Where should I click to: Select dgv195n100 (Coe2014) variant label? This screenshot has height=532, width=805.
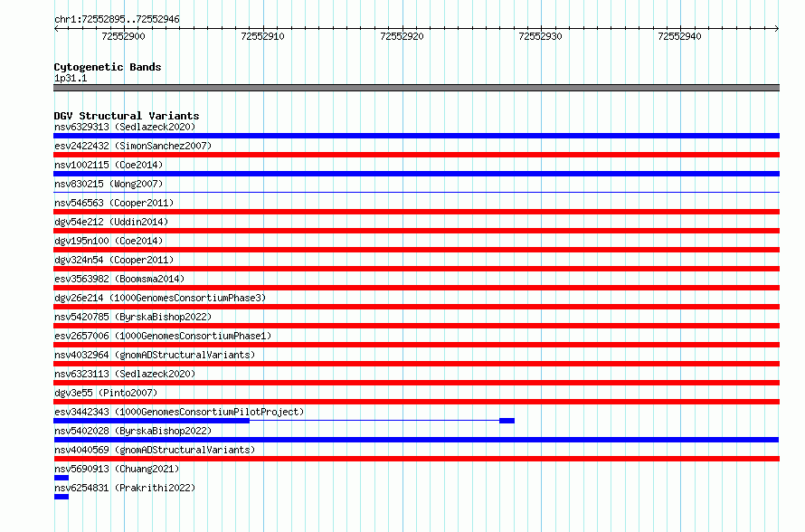(x=109, y=241)
